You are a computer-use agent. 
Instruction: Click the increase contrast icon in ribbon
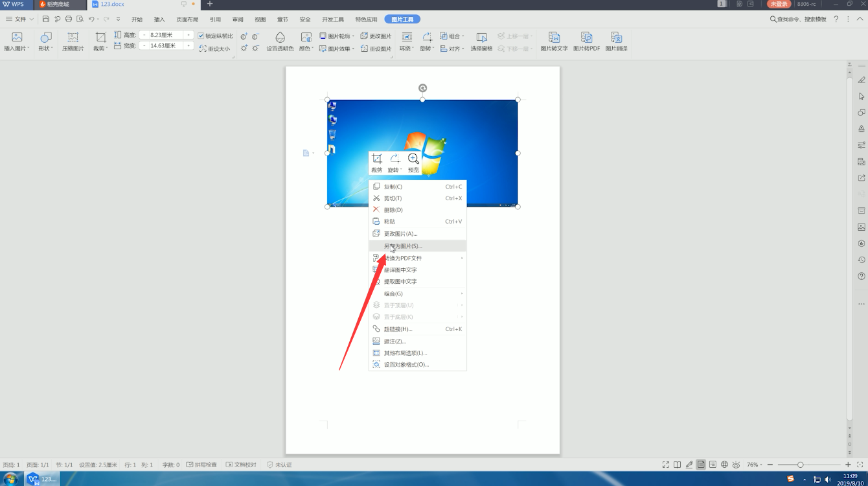244,36
